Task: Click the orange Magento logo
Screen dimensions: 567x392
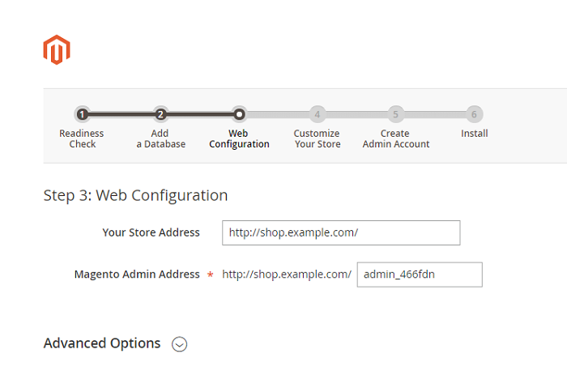Action: click(57, 50)
